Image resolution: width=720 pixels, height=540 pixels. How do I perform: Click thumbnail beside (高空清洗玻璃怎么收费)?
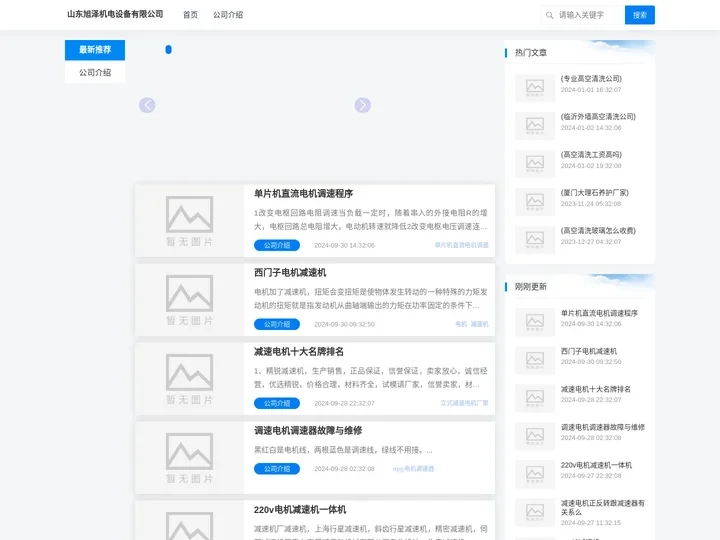(535, 240)
